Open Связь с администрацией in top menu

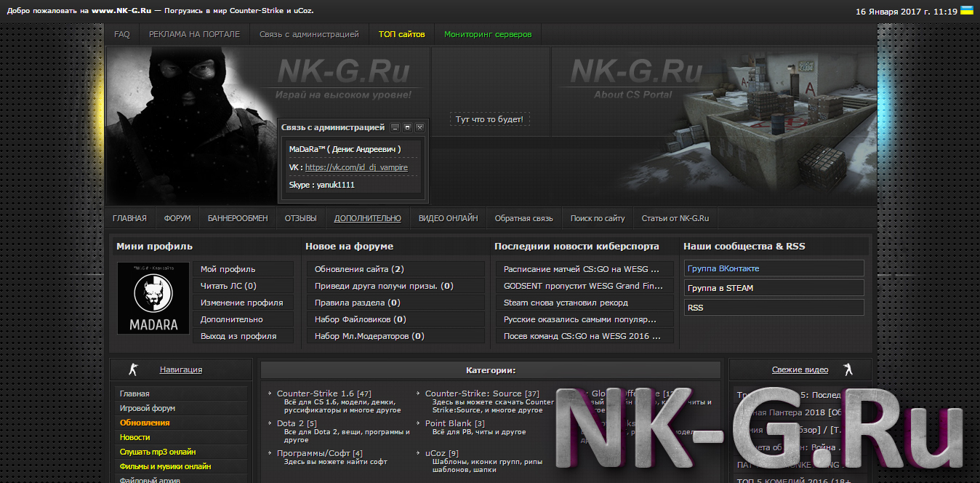coord(309,34)
